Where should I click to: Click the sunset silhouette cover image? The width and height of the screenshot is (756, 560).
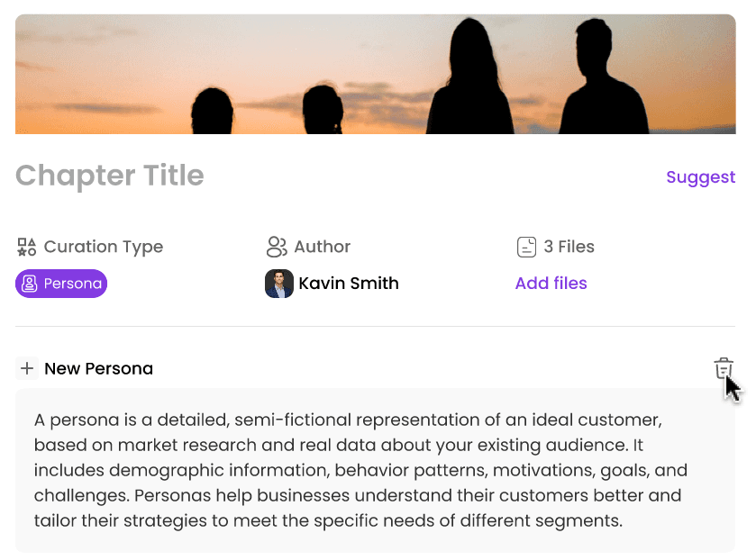375,74
